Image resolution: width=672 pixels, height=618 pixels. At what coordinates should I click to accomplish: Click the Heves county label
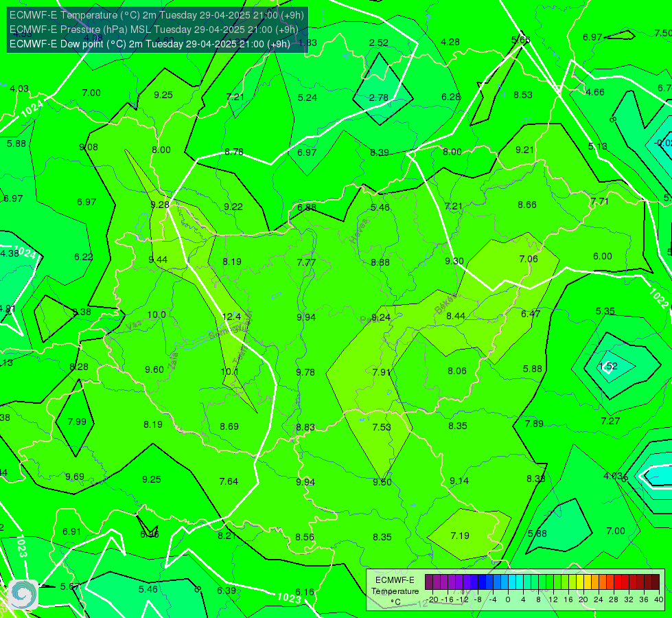pyautogui.click(x=359, y=231)
